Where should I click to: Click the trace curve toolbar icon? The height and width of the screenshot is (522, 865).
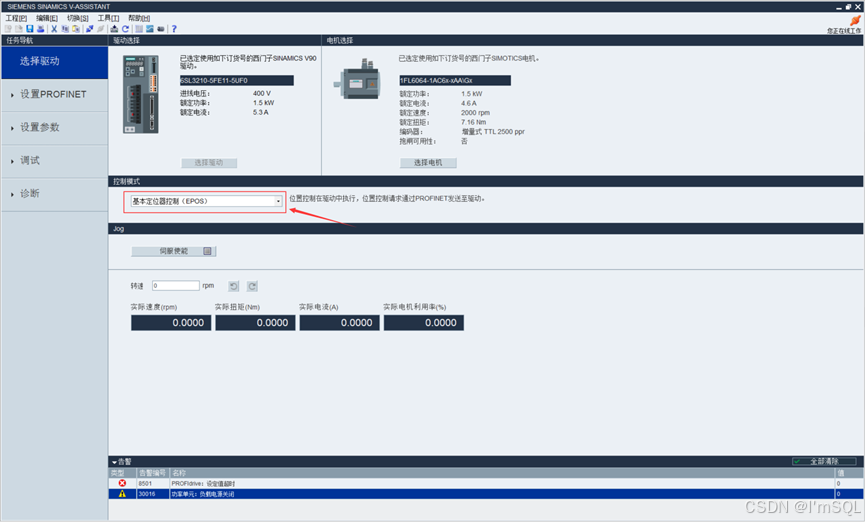pos(149,29)
